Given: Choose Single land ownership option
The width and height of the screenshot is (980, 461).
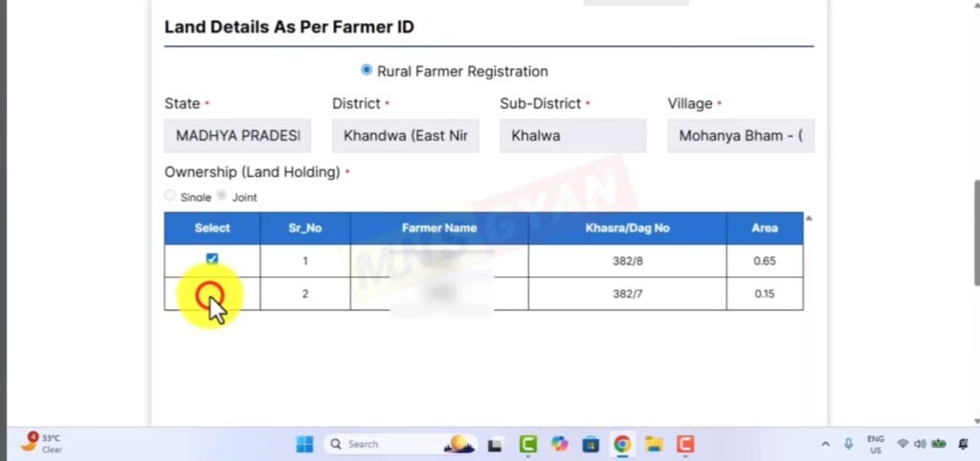Looking at the screenshot, I should (170, 195).
